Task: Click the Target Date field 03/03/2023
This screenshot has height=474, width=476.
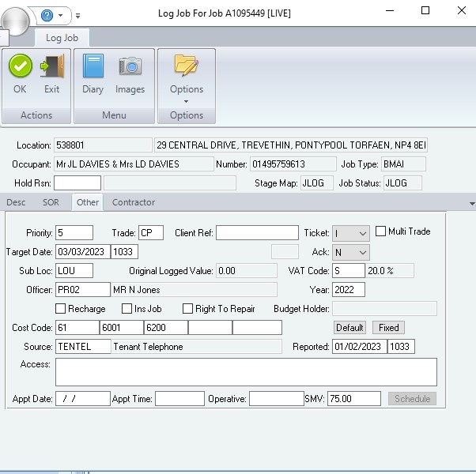Action: click(83, 252)
